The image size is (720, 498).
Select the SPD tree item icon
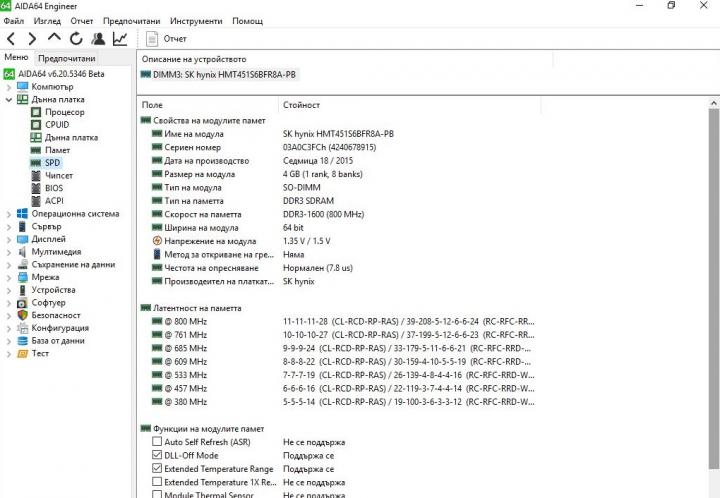coord(36,163)
